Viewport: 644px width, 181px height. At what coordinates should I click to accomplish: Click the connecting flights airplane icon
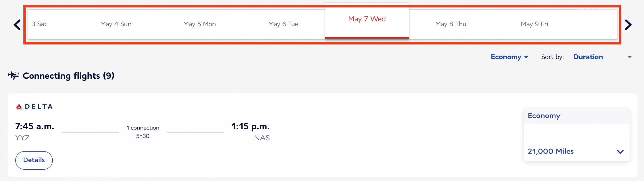[x=13, y=75]
